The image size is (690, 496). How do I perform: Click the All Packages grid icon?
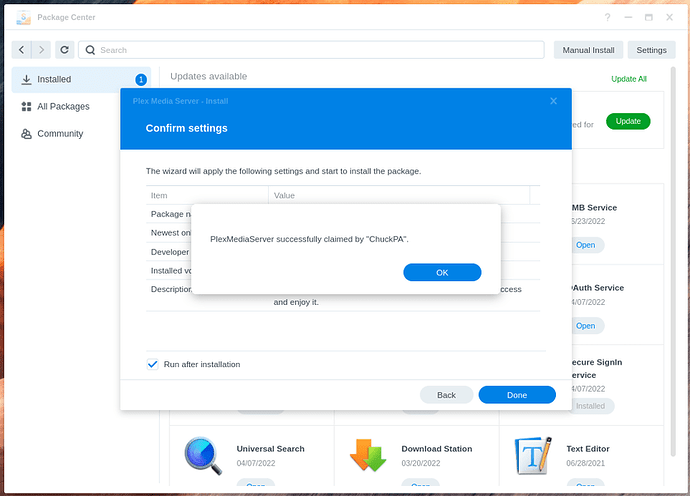[26, 107]
